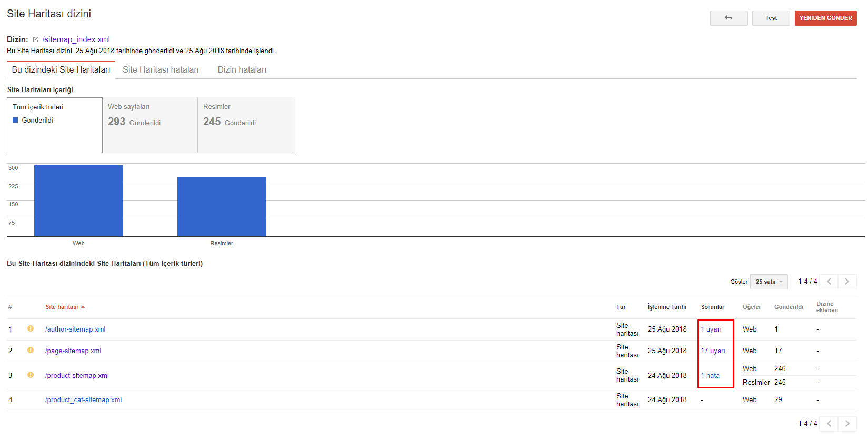
Task: Open the /product_cat-sitemap.xml link
Action: 83,399
